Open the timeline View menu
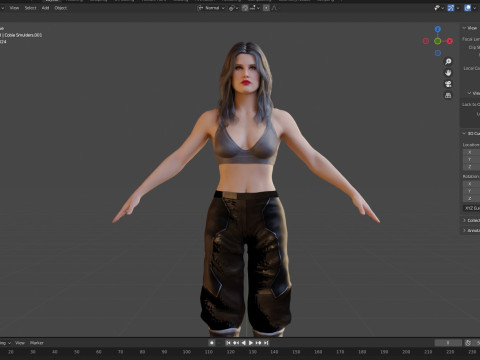 20,343
